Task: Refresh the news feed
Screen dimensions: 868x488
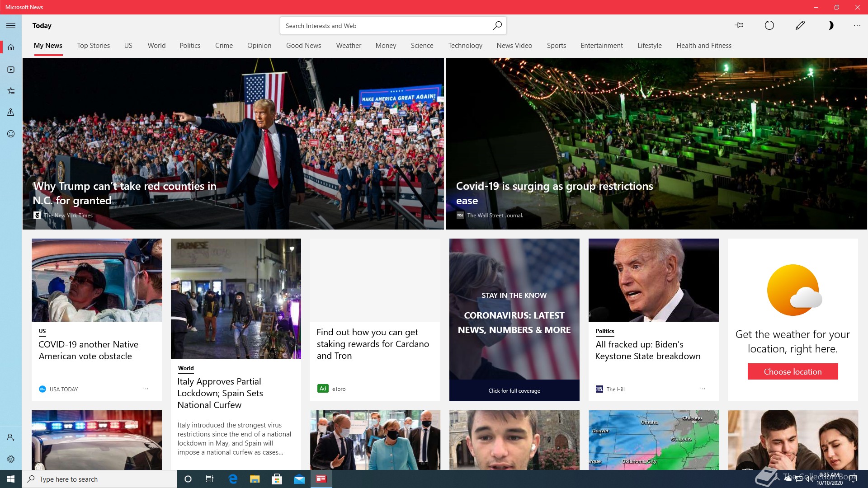Action: [x=769, y=25]
